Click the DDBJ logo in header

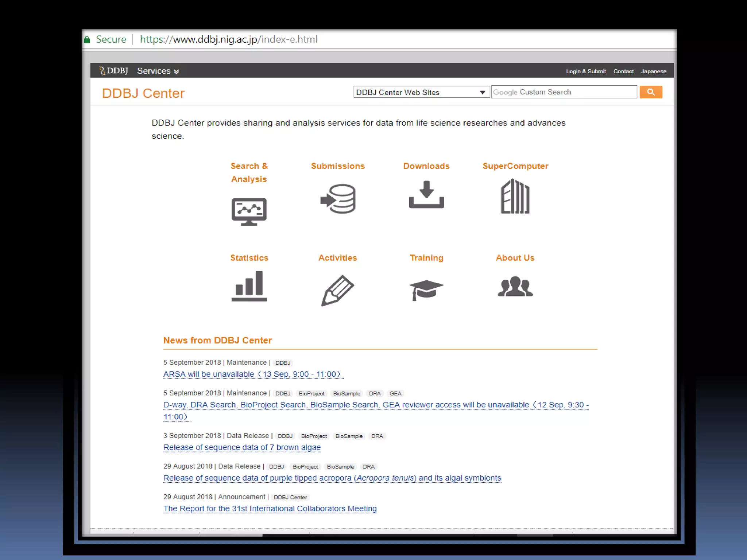tap(114, 71)
